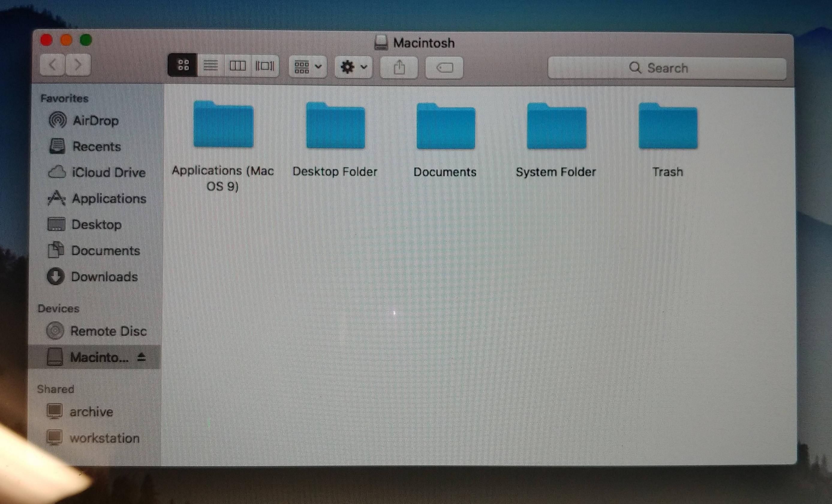Viewport: 832px width, 504px height.
Task: Click the iCloud Drive cloud icon
Action: tap(57, 172)
